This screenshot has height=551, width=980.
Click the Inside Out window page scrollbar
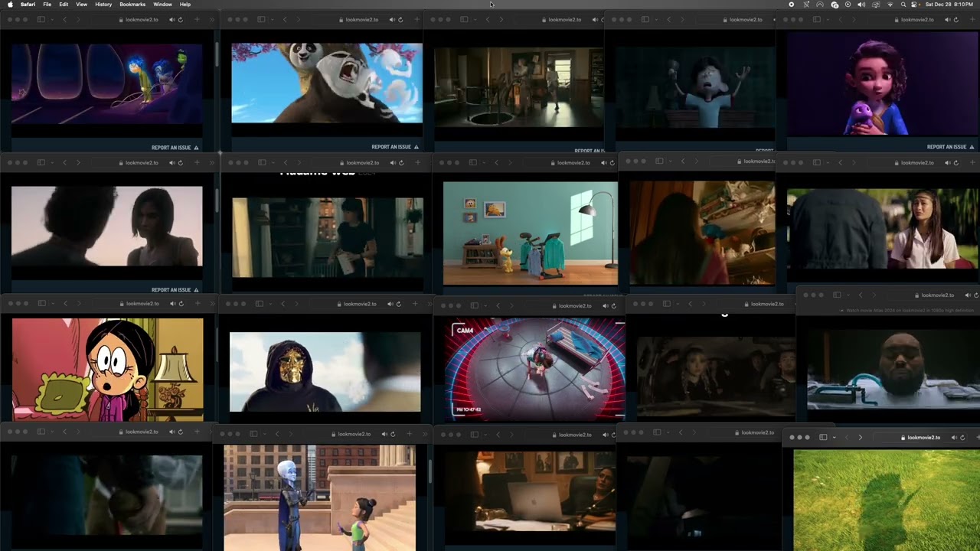tap(217, 54)
